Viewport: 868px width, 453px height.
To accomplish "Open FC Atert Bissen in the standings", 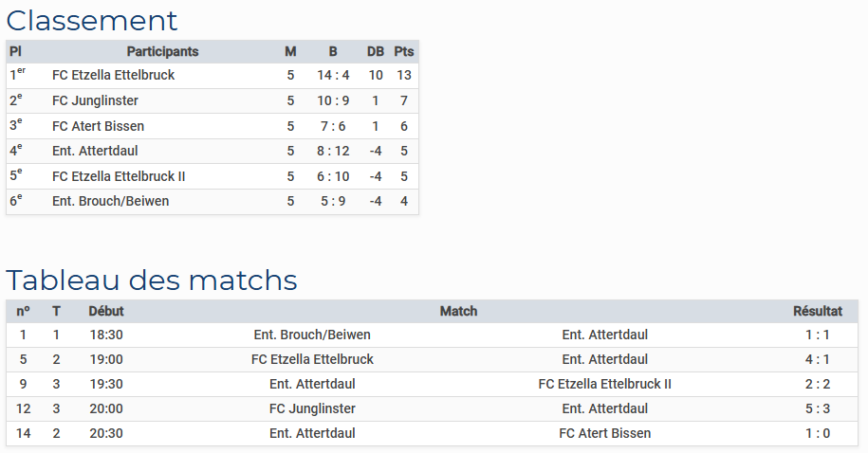I will click(x=98, y=126).
